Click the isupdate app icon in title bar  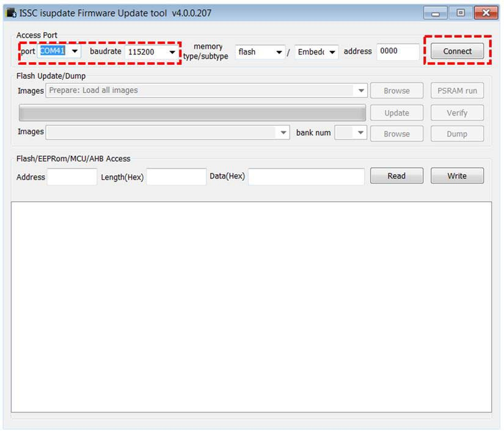(10, 13)
